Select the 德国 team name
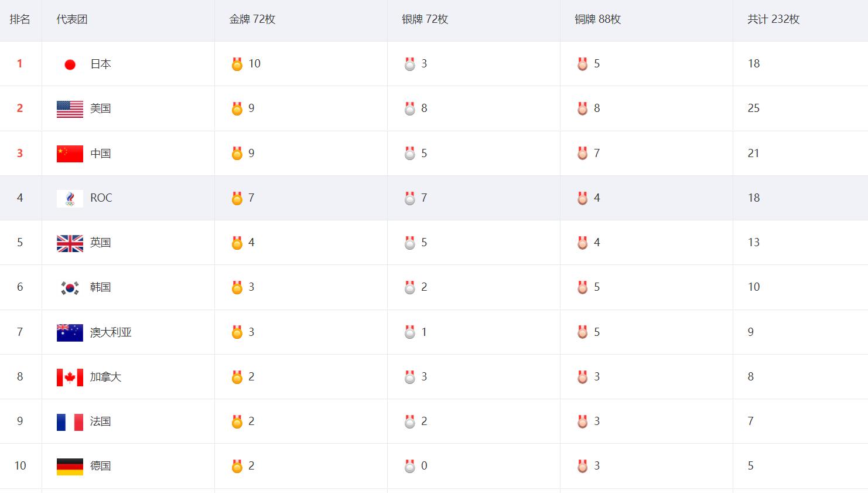The width and height of the screenshot is (868, 493). click(x=101, y=466)
